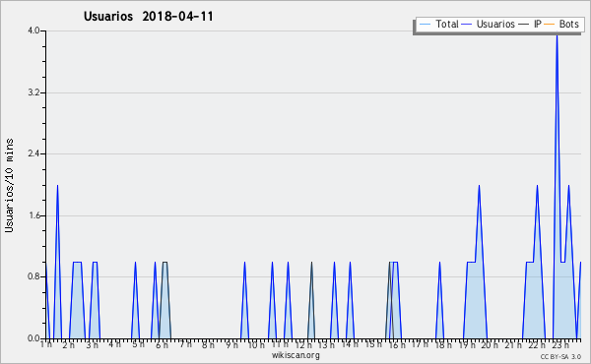
Task: Click the 0.8 y-axis value
Action: tap(33, 276)
